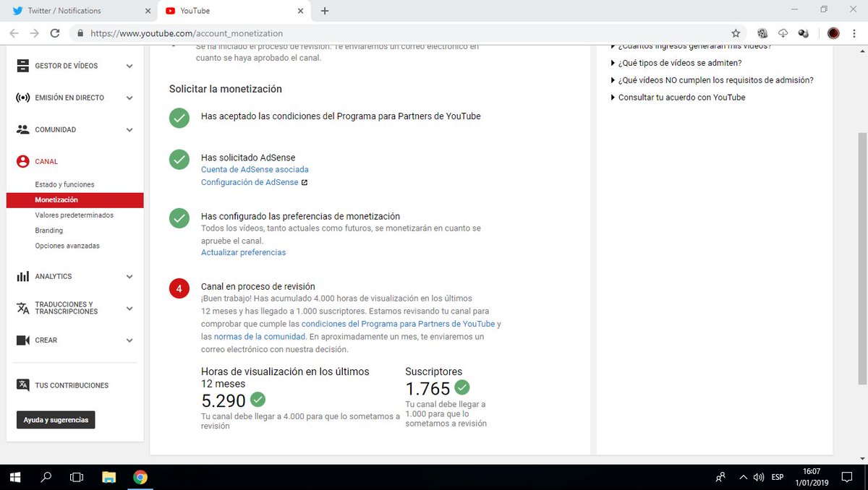Screen dimensions: 868x490
Task: Click the Tus contribuciones sidebar label
Action: pos(72,385)
